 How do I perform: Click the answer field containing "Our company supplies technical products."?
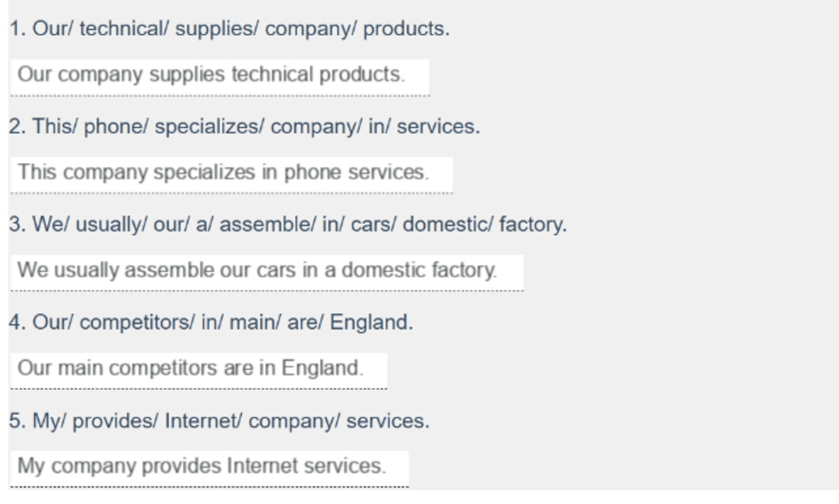(x=220, y=77)
